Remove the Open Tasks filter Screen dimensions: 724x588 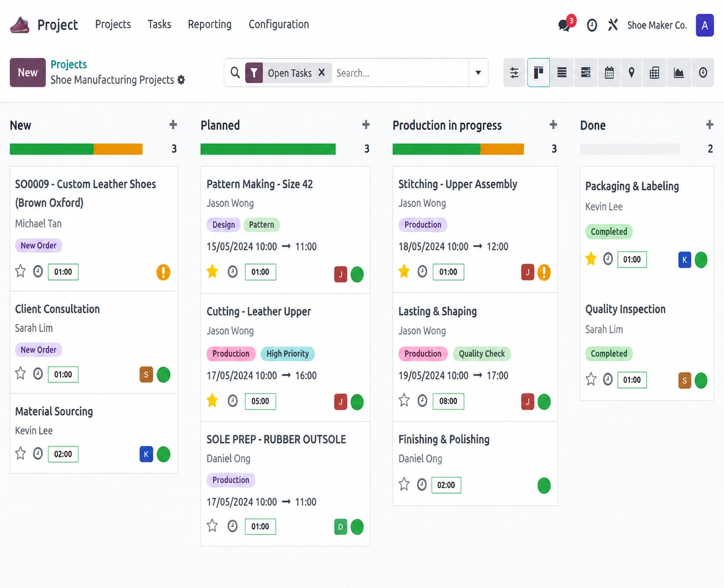click(322, 73)
